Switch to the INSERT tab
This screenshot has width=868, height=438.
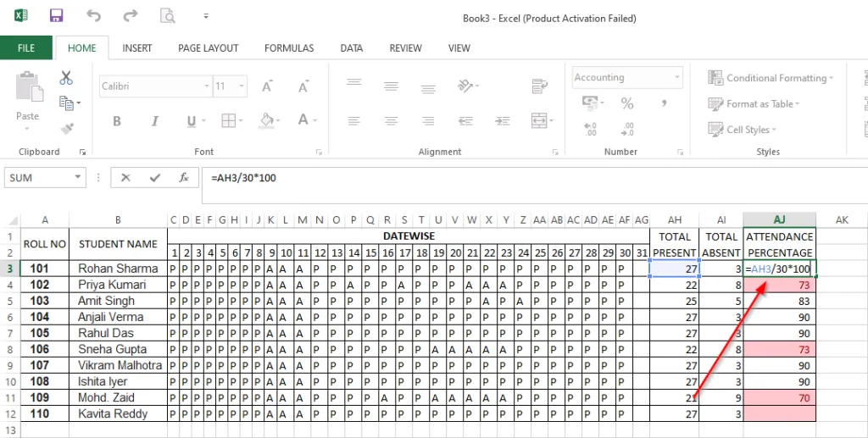tap(137, 48)
